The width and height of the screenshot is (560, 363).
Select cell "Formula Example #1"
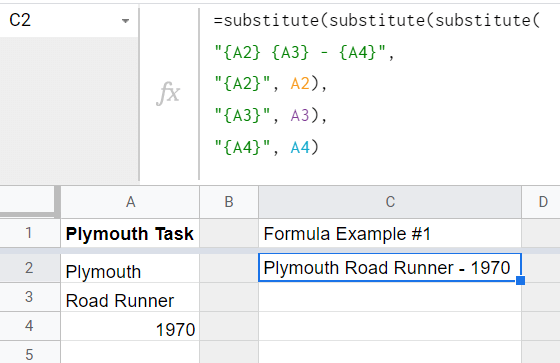pos(390,233)
